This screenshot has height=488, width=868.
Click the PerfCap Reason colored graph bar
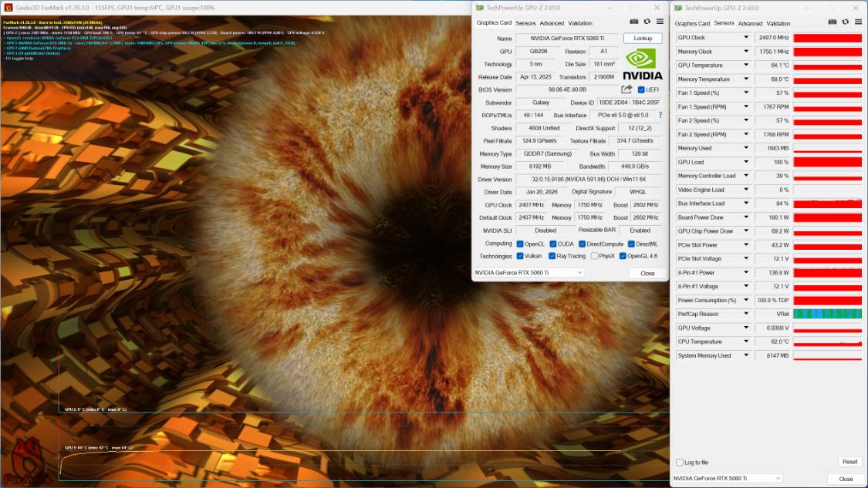point(827,314)
